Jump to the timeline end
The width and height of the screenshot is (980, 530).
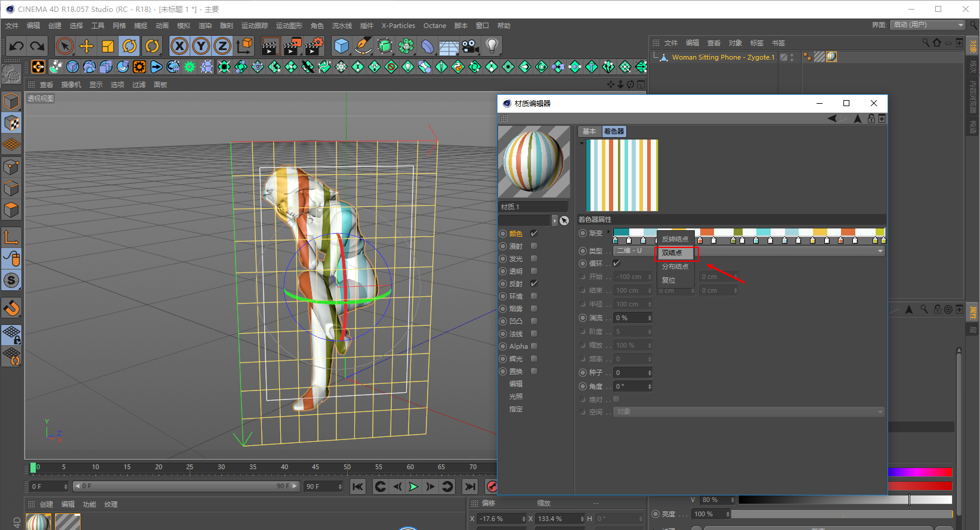click(470, 486)
